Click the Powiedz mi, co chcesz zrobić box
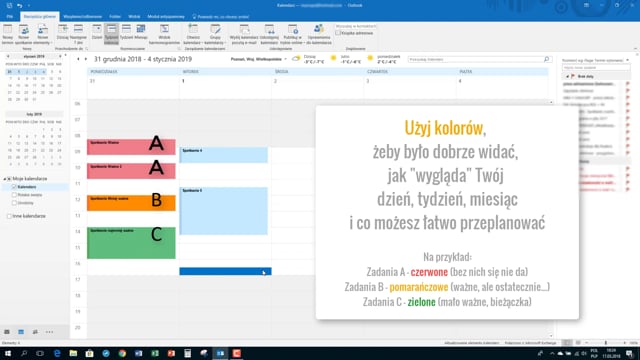Viewport: 640px width, 360px height. 221,17
